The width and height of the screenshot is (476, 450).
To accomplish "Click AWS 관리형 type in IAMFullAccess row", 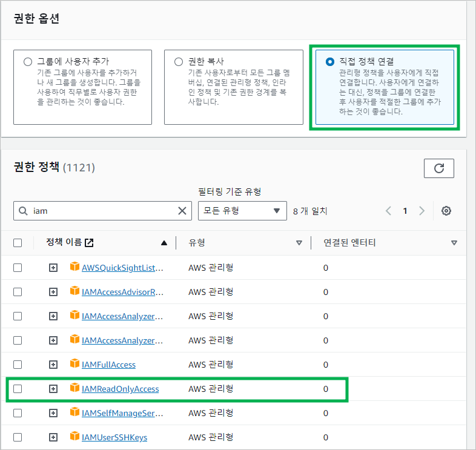I will [211, 365].
